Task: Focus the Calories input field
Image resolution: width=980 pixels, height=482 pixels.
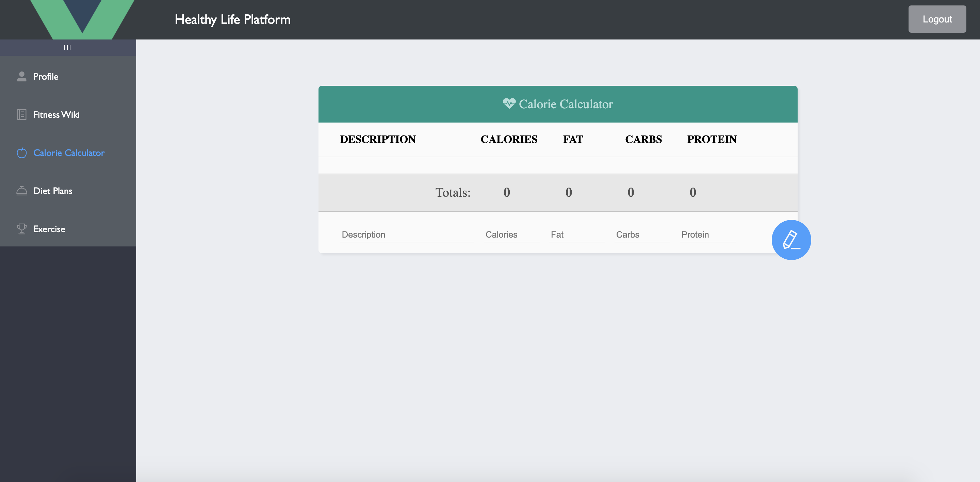Action: click(511, 234)
